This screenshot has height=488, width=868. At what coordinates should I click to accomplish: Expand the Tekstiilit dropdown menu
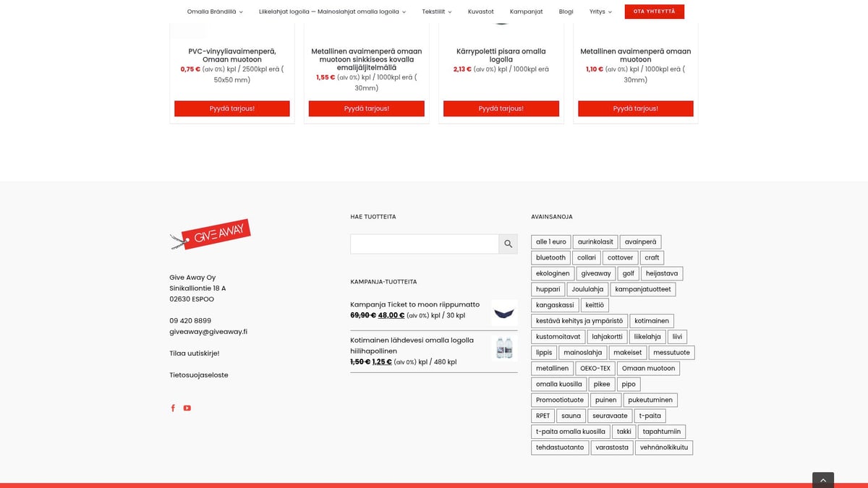click(437, 12)
